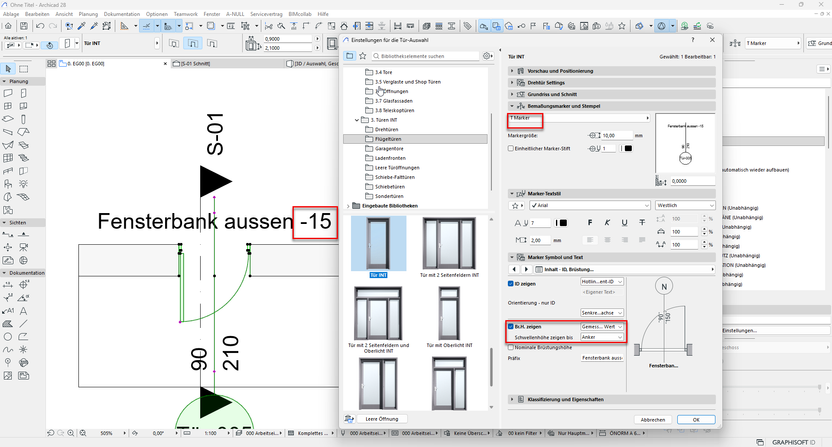Click the Abbrechen button
The image size is (832, 447).
point(653,419)
